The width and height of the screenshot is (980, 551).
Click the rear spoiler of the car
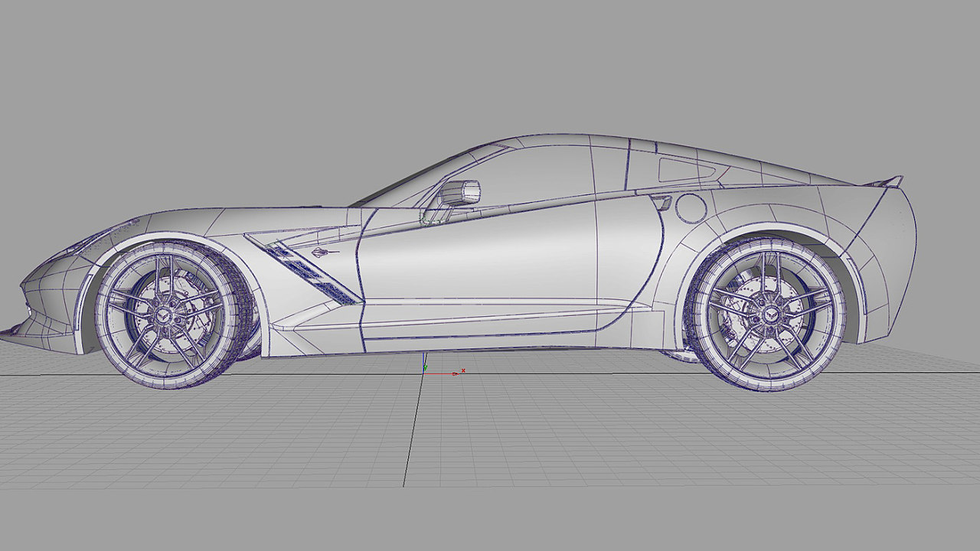(883, 181)
